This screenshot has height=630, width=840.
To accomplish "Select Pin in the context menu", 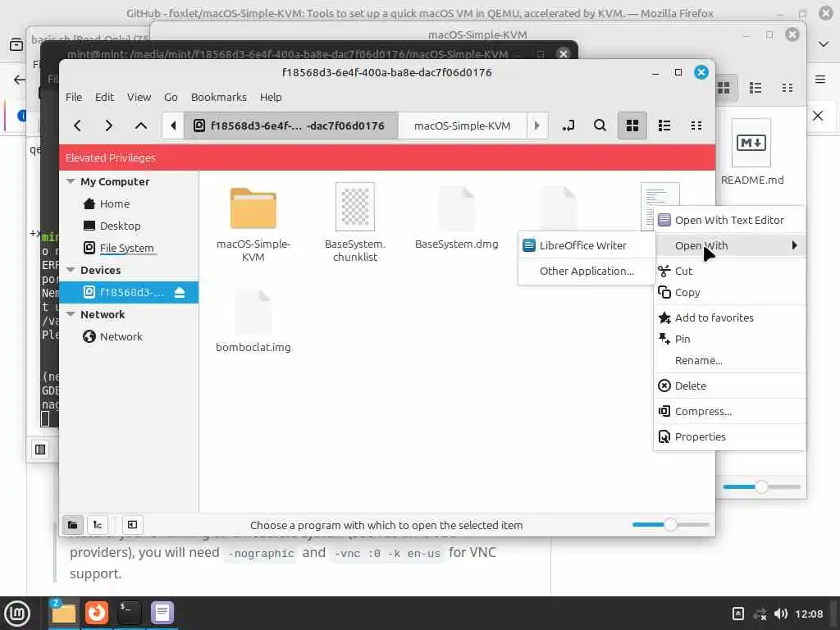I will click(729, 339).
